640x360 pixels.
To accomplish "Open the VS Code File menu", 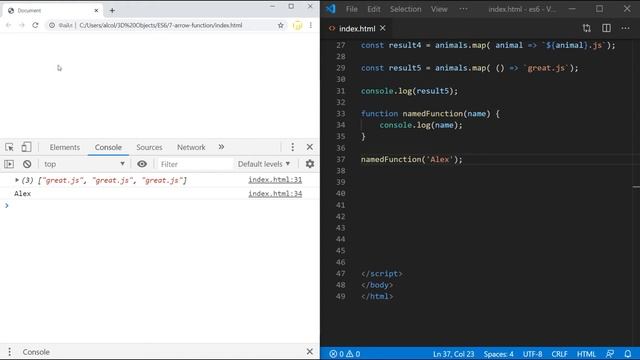I will pyautogui.click(x=352, y=9).
